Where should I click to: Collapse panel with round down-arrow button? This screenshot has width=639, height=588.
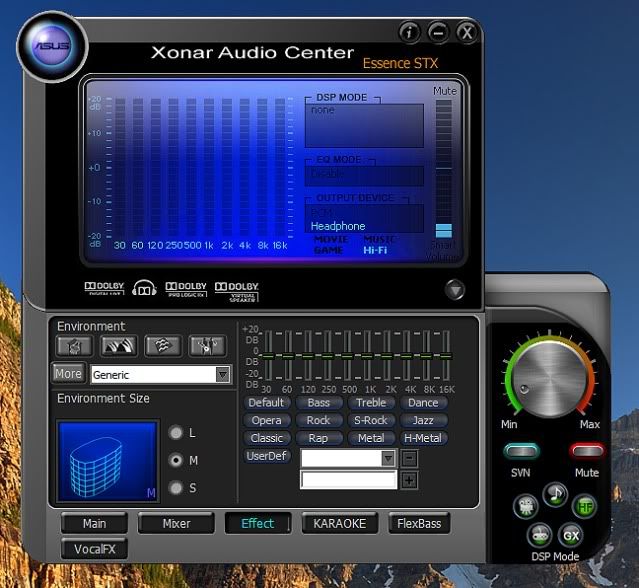click(x=455, y=290)
